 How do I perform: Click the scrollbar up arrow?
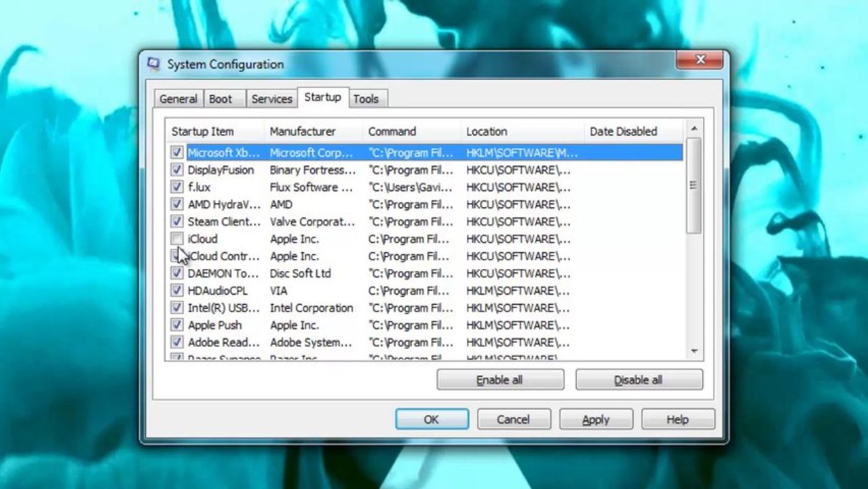[694, 128]
